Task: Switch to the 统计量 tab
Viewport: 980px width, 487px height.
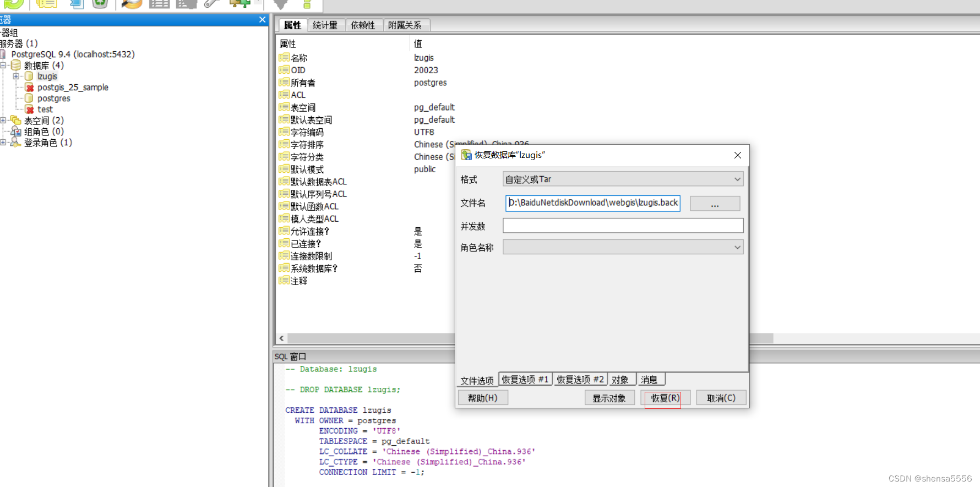Action: [x=325, y=25]
